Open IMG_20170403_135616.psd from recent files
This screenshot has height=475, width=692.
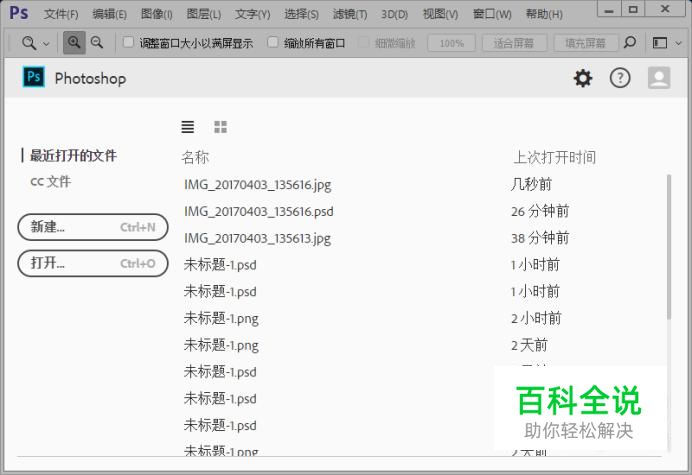point(259,211)
